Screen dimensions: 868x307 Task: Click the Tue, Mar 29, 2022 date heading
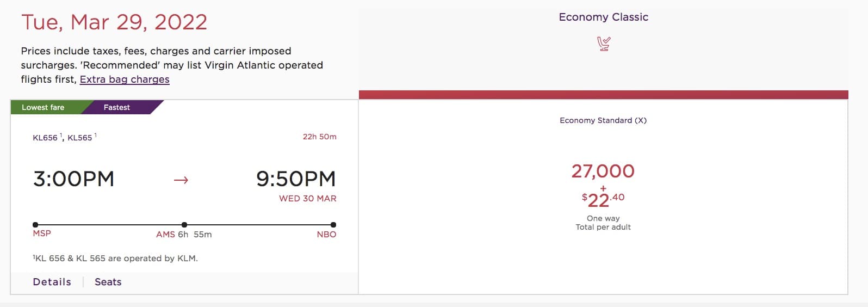point(114,22)
